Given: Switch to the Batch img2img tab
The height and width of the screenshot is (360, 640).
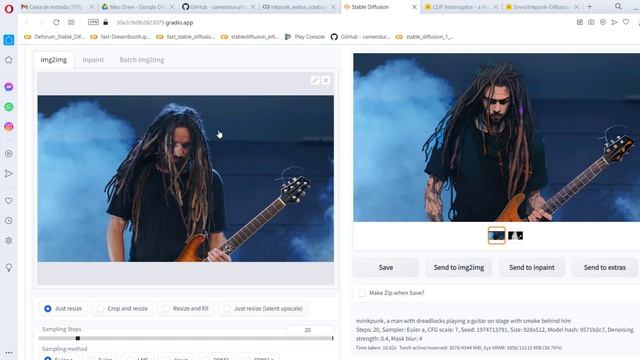Looking at the screenshot, I should coord(142,60).
